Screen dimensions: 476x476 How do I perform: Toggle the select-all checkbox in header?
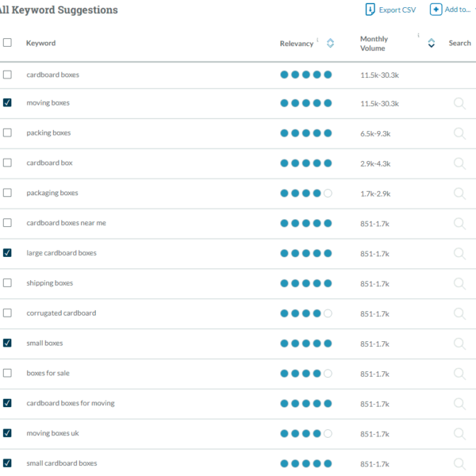(x=7, y=43)
